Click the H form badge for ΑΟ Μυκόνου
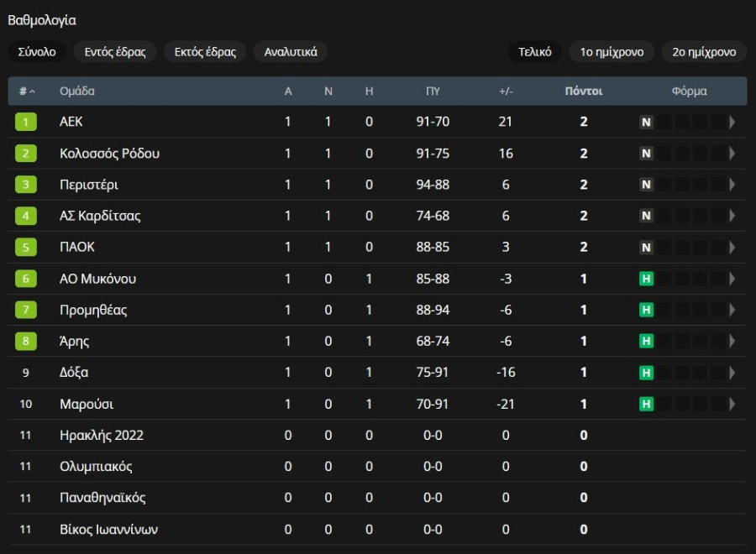 [x=646, y=279]
